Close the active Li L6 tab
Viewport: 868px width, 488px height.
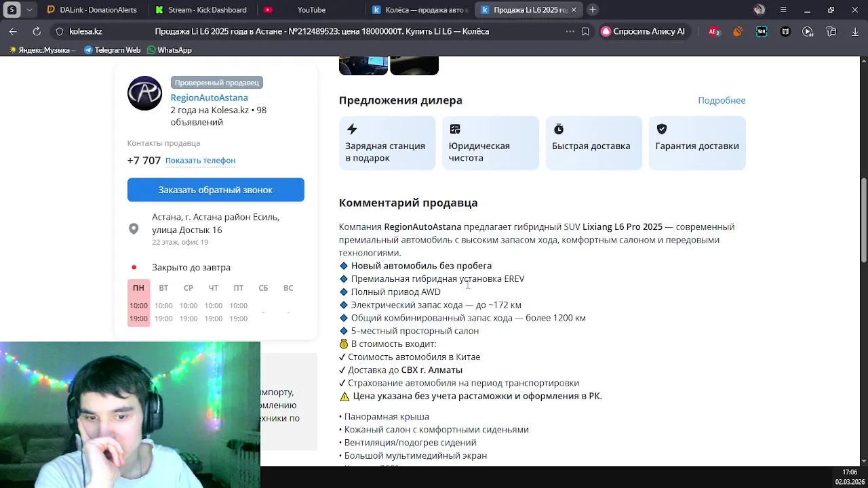(x=574, y=9)
